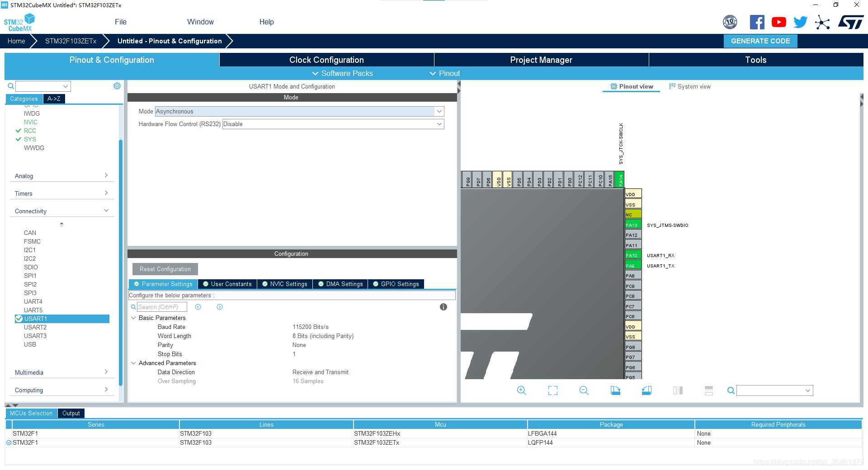Switch to the Tools tab

756,60
